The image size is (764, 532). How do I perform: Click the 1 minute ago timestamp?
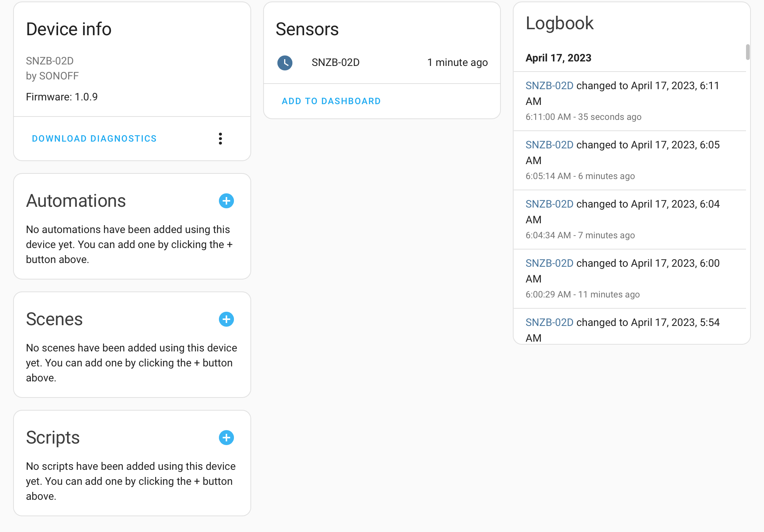click(457, 63)
